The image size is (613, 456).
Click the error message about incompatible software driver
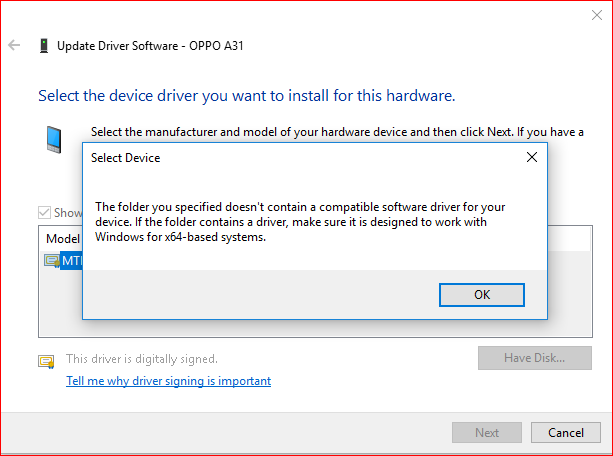click(x=300, y=222)
